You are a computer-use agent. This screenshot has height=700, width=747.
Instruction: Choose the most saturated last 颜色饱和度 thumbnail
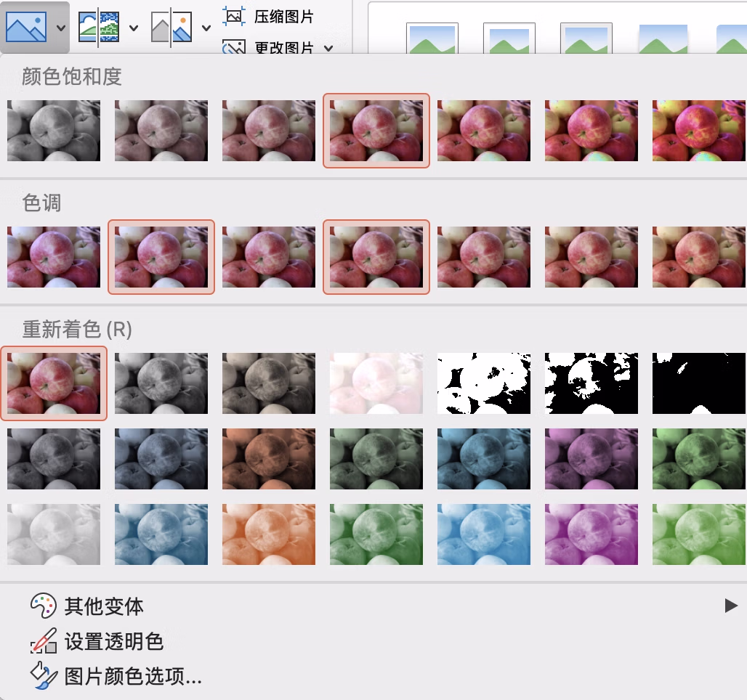[699, 131]
